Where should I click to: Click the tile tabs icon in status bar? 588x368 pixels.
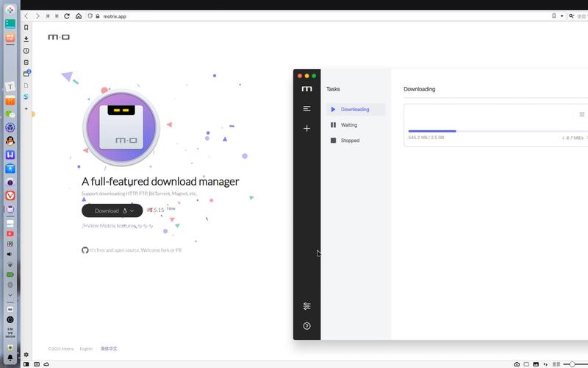click(526, 364)
